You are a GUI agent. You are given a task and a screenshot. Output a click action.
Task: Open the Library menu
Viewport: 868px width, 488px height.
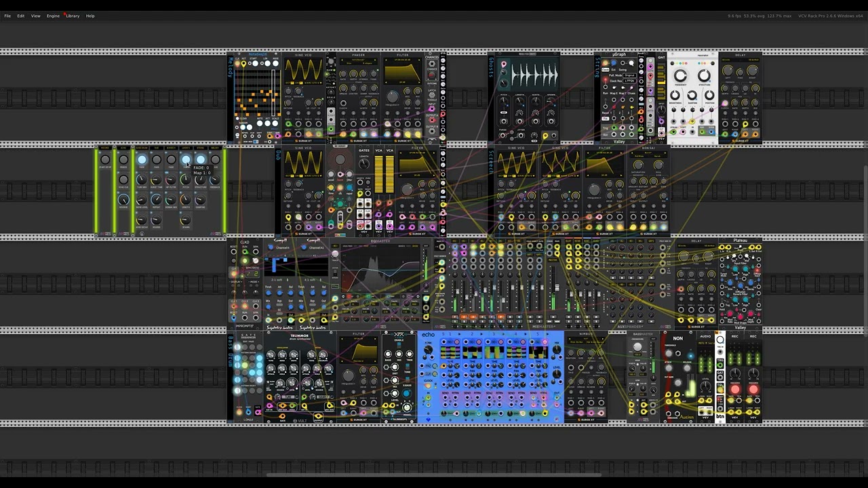[73, 16]
